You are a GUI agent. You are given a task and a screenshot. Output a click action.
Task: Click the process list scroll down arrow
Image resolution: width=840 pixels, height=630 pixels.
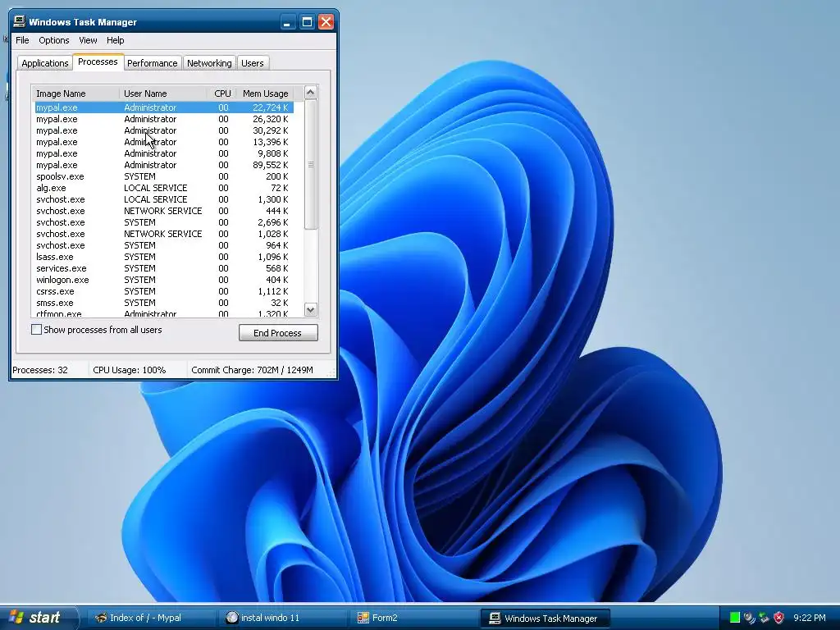click(x=310, y=309)
